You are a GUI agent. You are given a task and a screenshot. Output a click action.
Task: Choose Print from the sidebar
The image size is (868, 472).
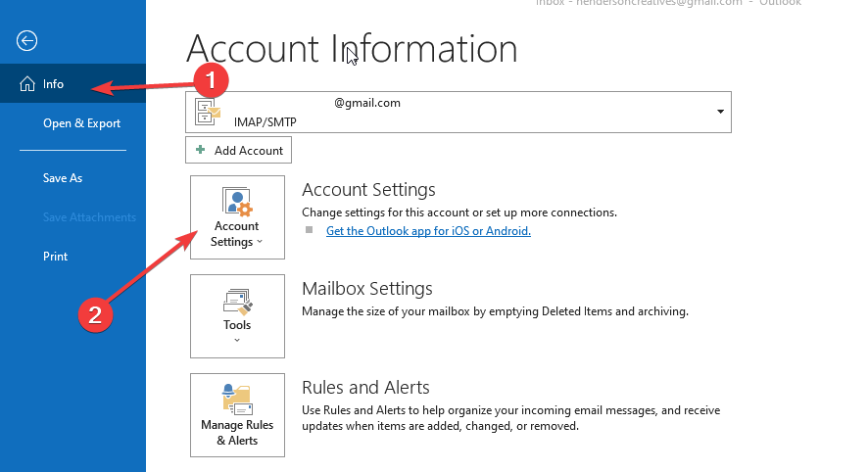coord(56,257)
